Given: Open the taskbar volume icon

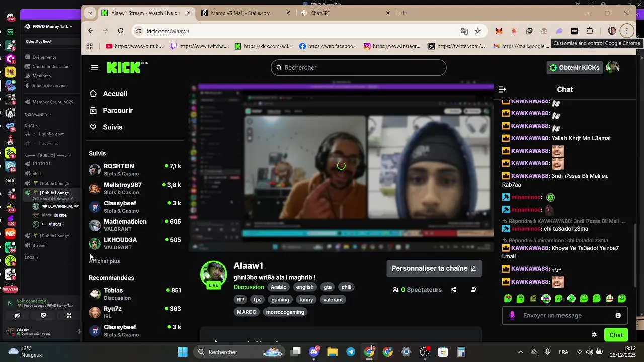Looking at the screenshot, I should (x=590, y=352).
